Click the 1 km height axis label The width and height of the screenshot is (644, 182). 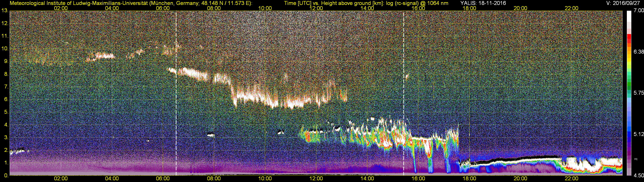[x=6, y=163]
